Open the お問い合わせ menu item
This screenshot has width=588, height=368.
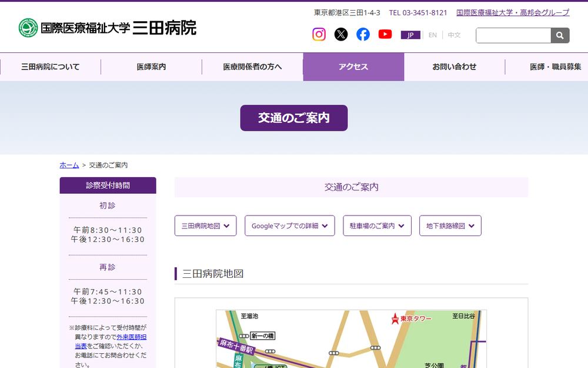click(455, 67)
